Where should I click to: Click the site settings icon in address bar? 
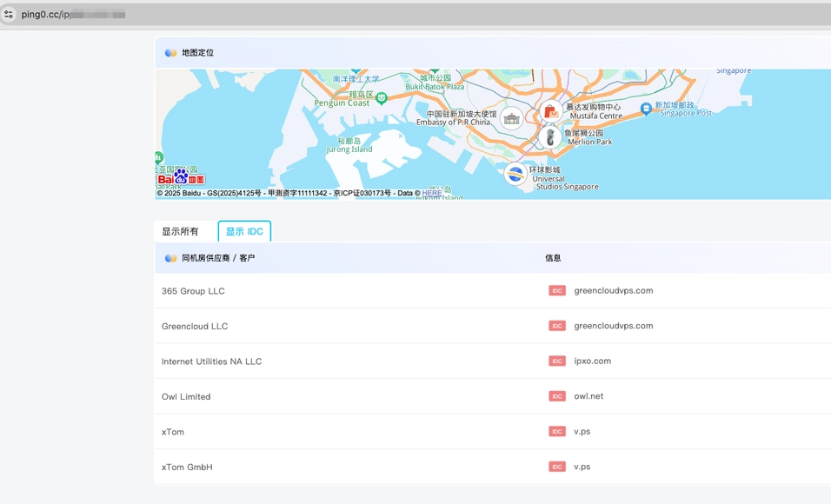click(x=9, y=14)
